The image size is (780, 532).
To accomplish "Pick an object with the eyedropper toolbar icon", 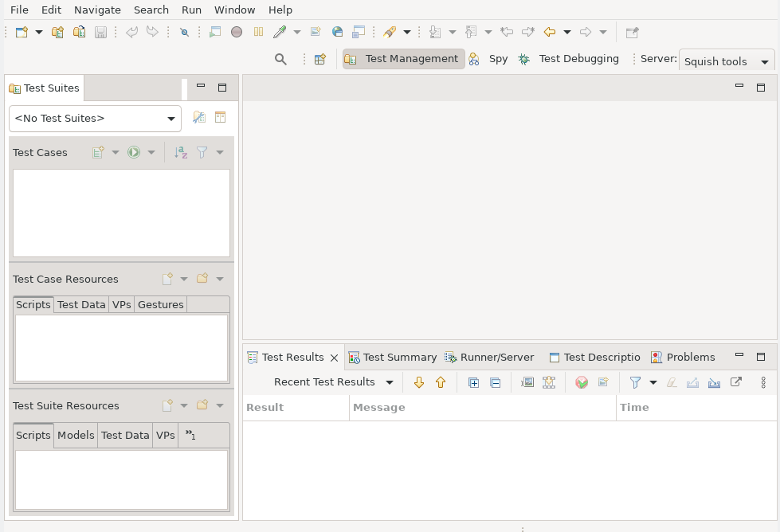I will pos(280,32).
